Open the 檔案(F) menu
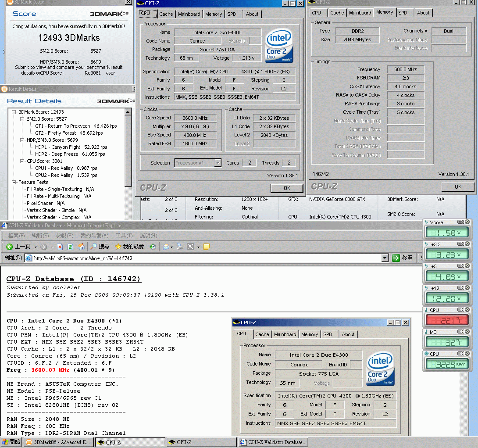The image size is (478, 448). 16,236
